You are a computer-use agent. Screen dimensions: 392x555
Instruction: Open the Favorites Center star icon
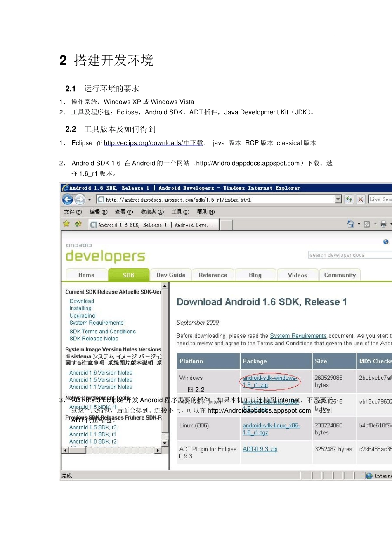tap(66, 224)
